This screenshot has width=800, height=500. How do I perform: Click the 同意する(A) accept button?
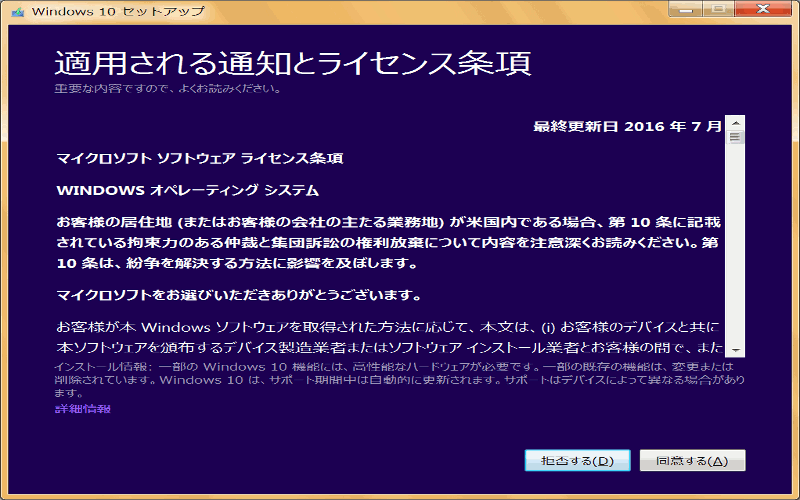[692, 461]
